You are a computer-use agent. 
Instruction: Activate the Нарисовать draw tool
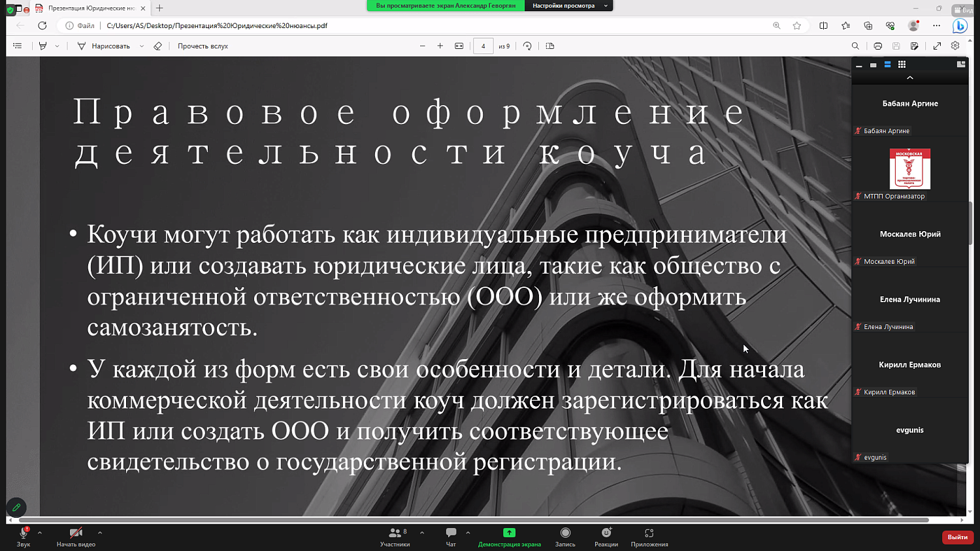[103, 46]
